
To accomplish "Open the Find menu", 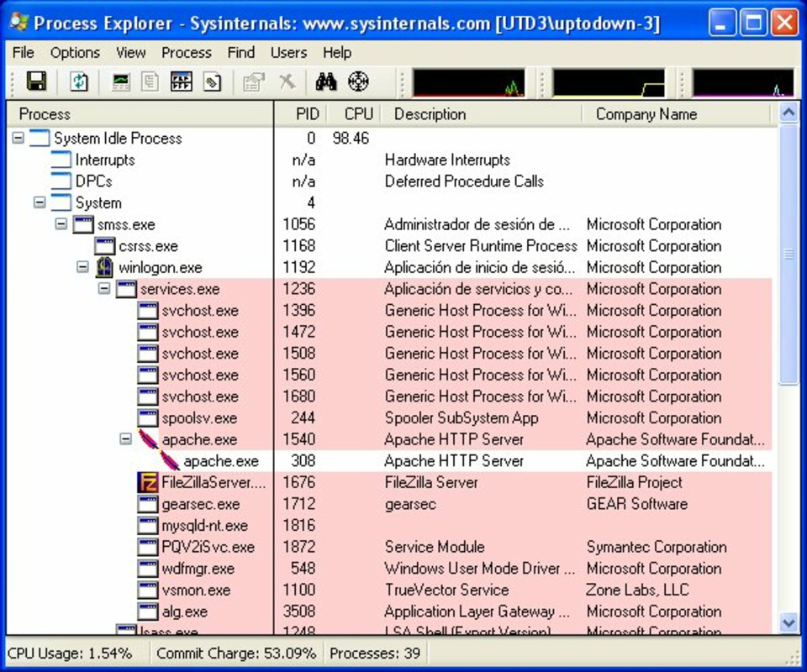I will 241,52.
